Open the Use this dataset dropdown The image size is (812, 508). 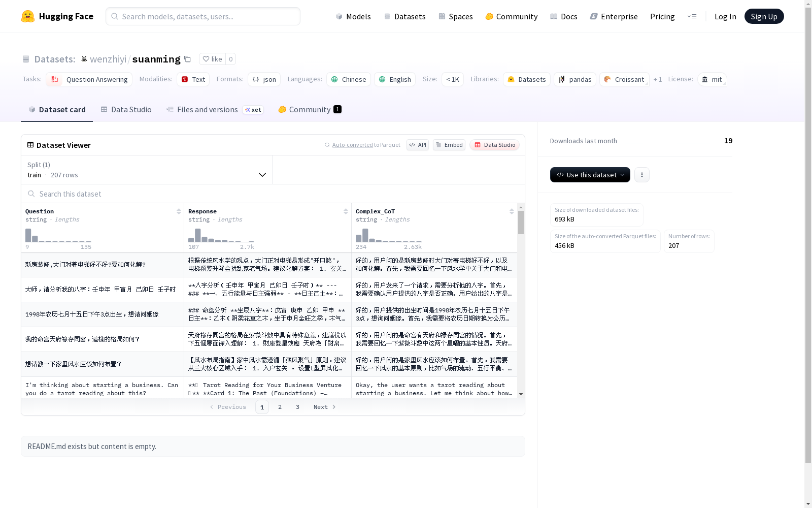(x=590, y=175)
